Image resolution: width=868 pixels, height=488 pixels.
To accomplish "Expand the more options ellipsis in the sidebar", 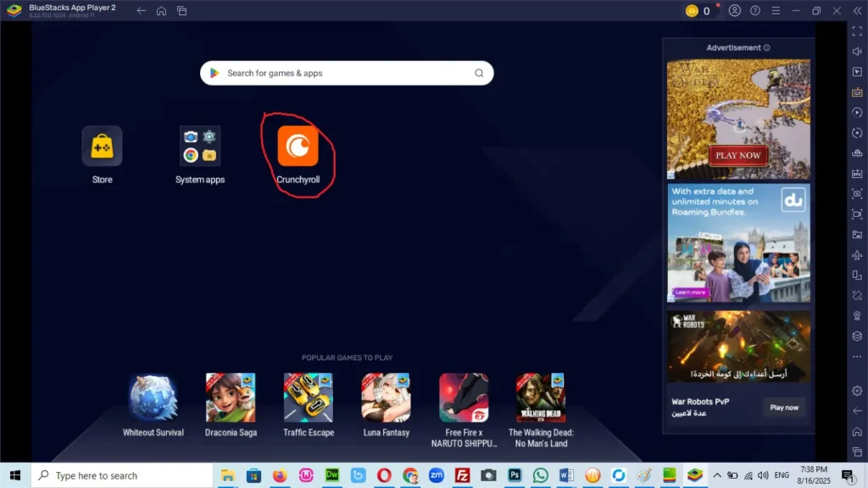I will [x=857, y=356].
